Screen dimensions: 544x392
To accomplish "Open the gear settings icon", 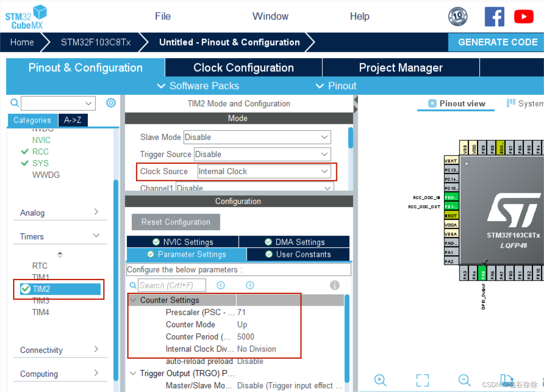I will click(111, 103).
